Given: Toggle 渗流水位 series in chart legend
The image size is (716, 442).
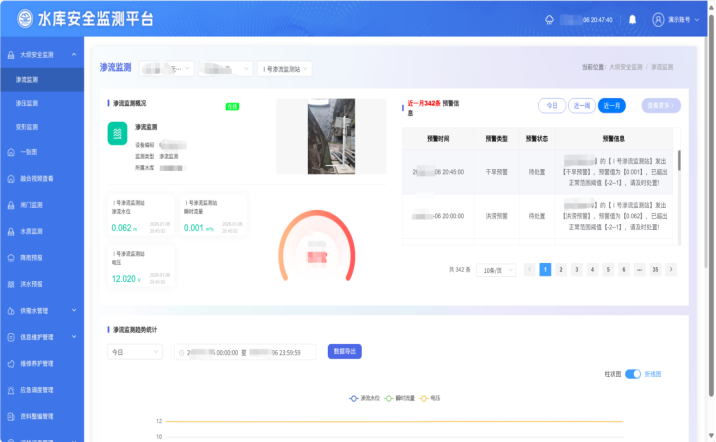Looking at the screenshot, I should pyautogui.click(x=366, y=398).
